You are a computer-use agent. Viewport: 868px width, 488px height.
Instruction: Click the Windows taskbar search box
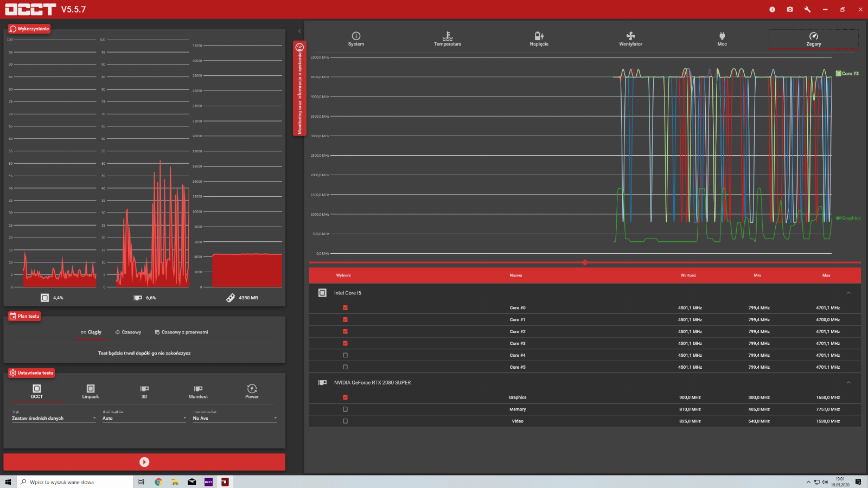point(75,482)
